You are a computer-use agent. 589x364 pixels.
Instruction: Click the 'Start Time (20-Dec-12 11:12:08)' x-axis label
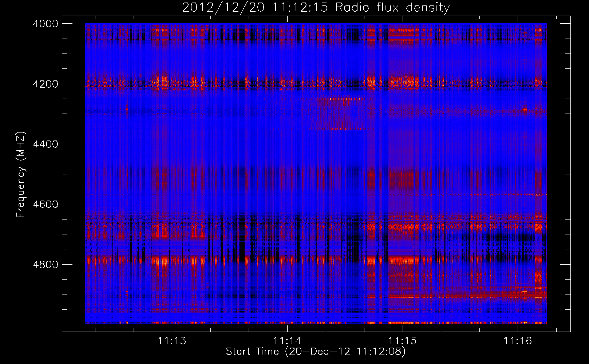coord(316,352)
